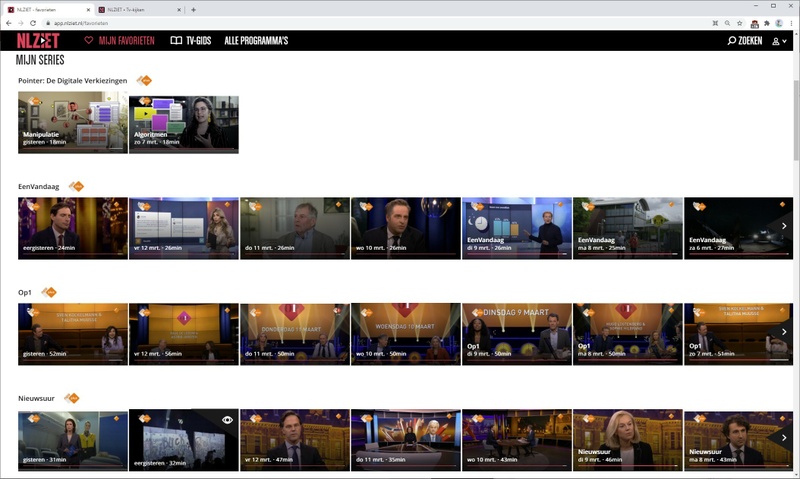The height and width of the screenshot is (479, 800).
Task: Play Nieuwsuur episode do 11 mrt. 35min
Action: pos(406,440)
